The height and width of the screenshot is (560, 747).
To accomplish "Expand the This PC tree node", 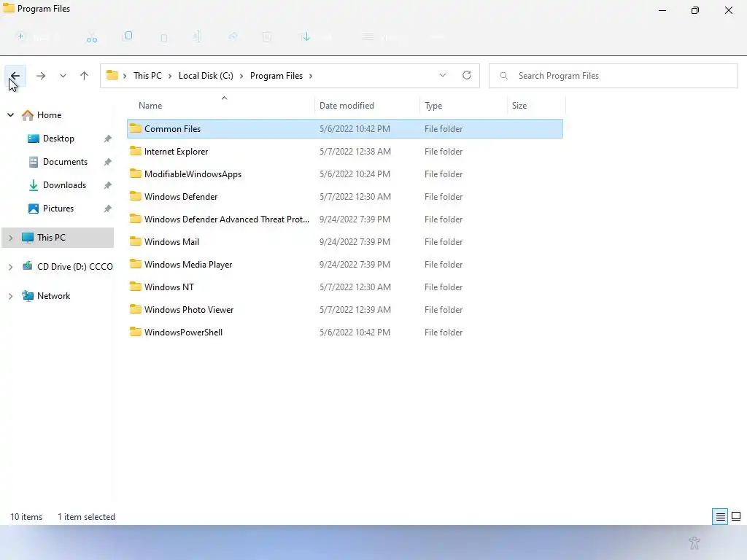I will tap(10, 238).
